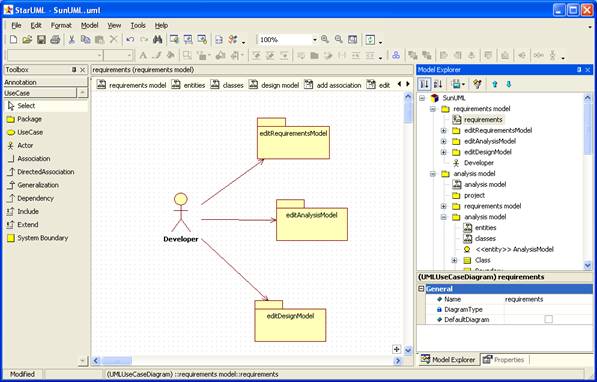Save the project with the floppy disk icon

coord(41,39)
